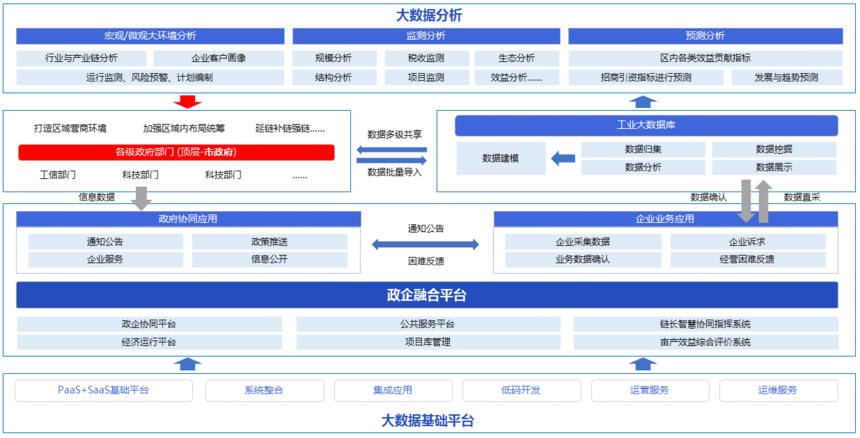
Task: Click the 工信部门 label
Action: click(58, 175)
